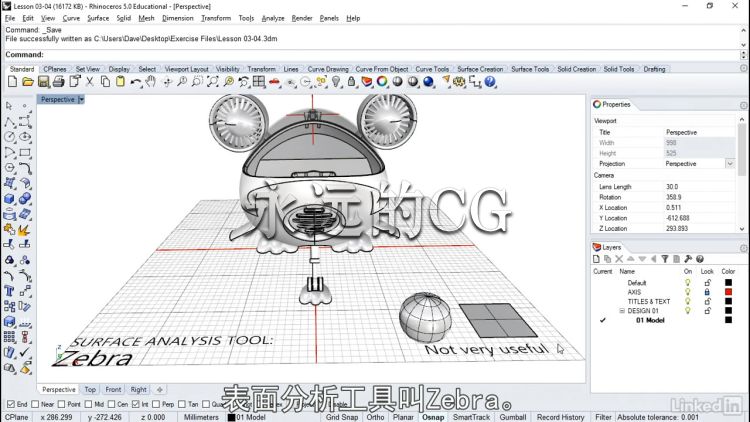Activate the Pan hand tool
This screenshot has width=750, height=422.
pyautogui.click(x=151, y=82)
